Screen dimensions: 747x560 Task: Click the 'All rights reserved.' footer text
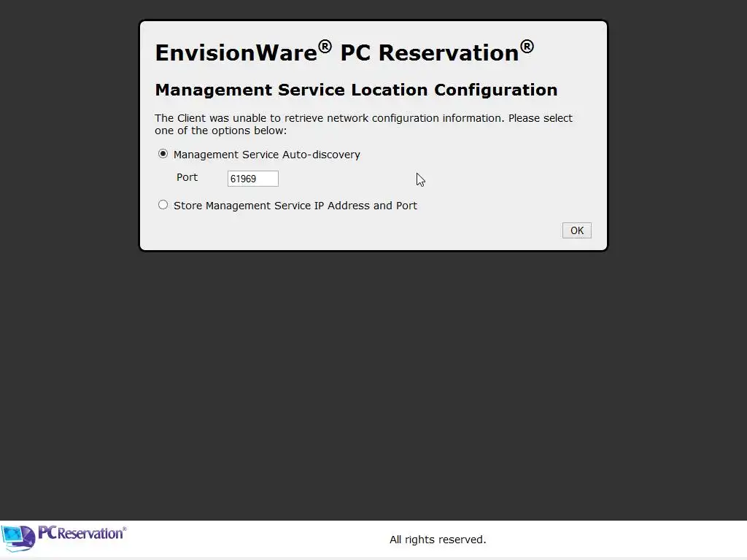(438, 540)
